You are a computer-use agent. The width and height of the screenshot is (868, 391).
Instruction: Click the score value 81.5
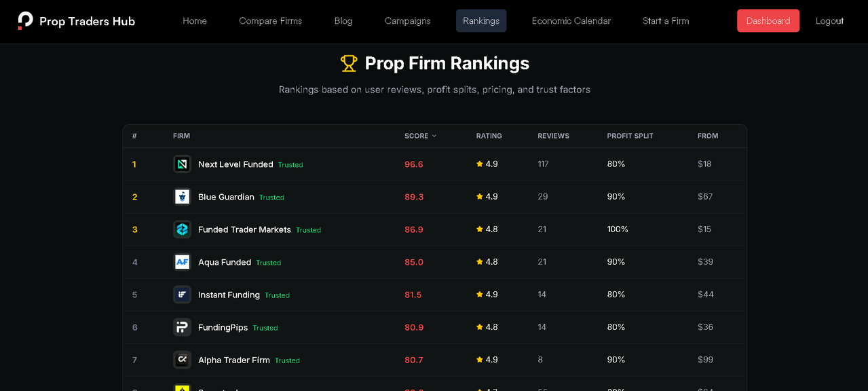pyautogui.click(x=413, y=295)
